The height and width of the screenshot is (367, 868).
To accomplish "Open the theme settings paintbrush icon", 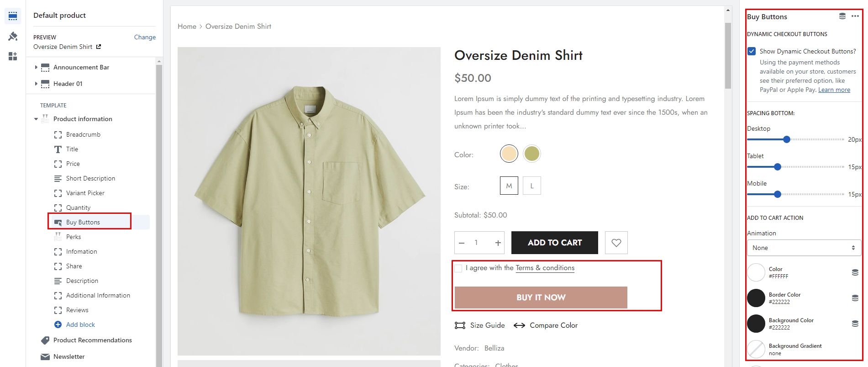I will coord(13,36).
